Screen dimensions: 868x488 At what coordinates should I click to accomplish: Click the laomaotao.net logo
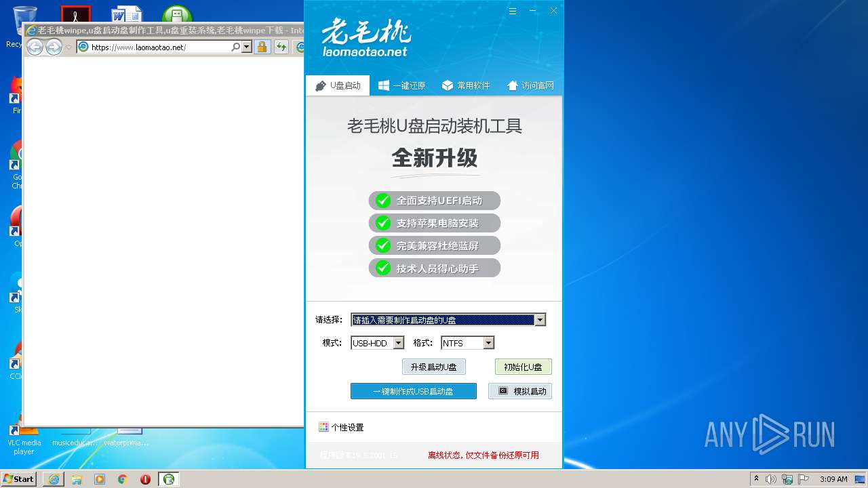click(366, 37)
